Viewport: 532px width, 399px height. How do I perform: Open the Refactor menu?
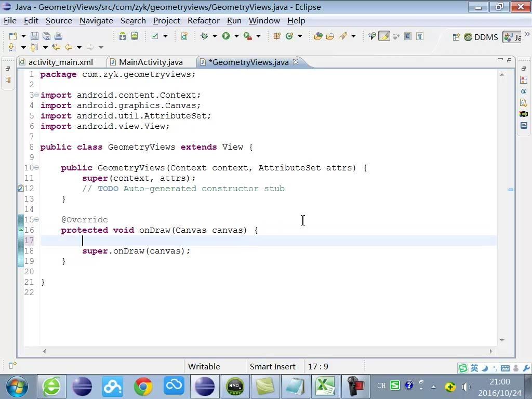204,21
